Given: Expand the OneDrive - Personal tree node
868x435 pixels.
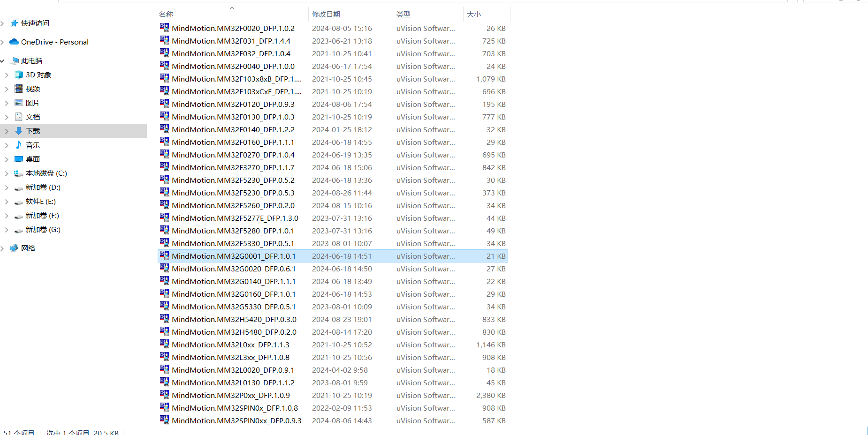Looking at the screenshot, I should 3,42.
